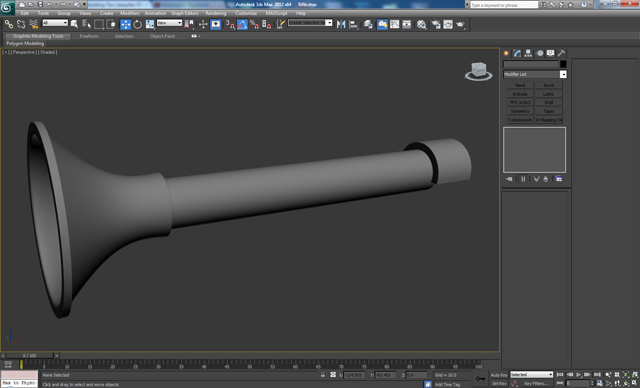
Task: Toggle the Spinner Snap button
Action: (267, 24)
